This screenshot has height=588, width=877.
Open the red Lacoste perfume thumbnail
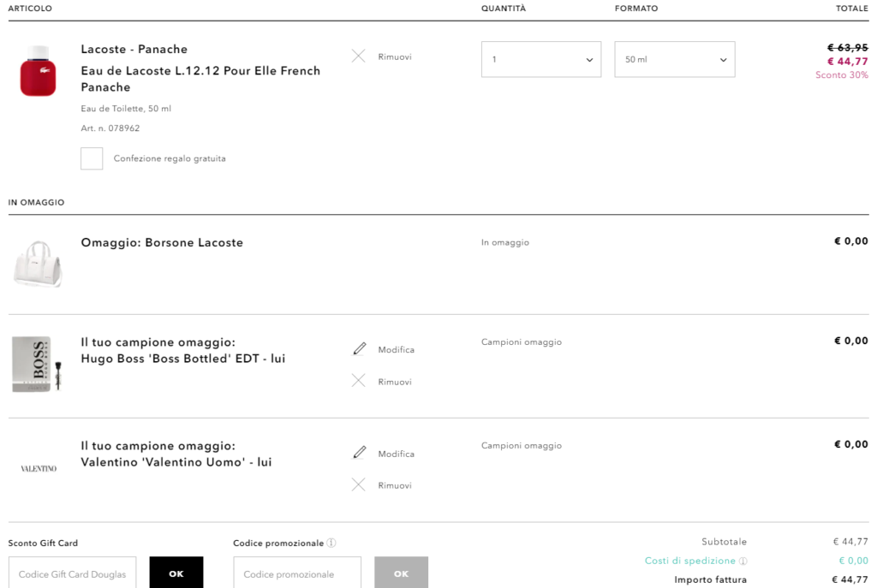pos(37,71)
